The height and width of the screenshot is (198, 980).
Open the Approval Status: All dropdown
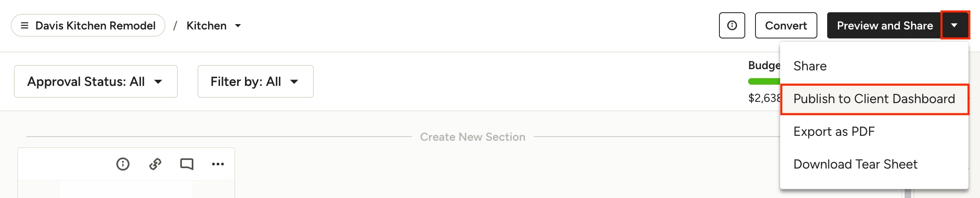pos(96,81)
